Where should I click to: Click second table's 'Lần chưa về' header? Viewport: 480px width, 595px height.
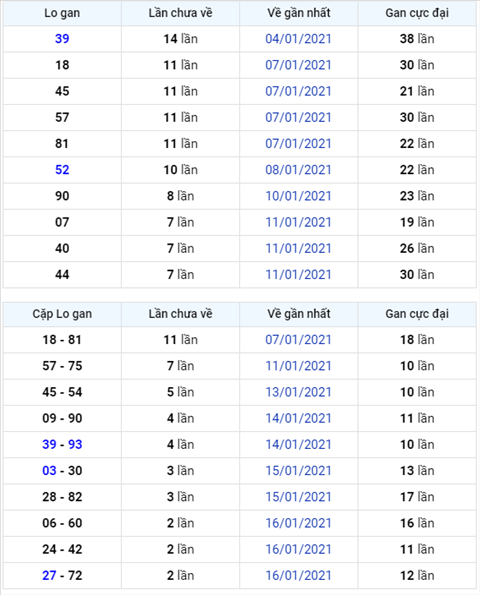pyautogui.click(x=180, y=314)
